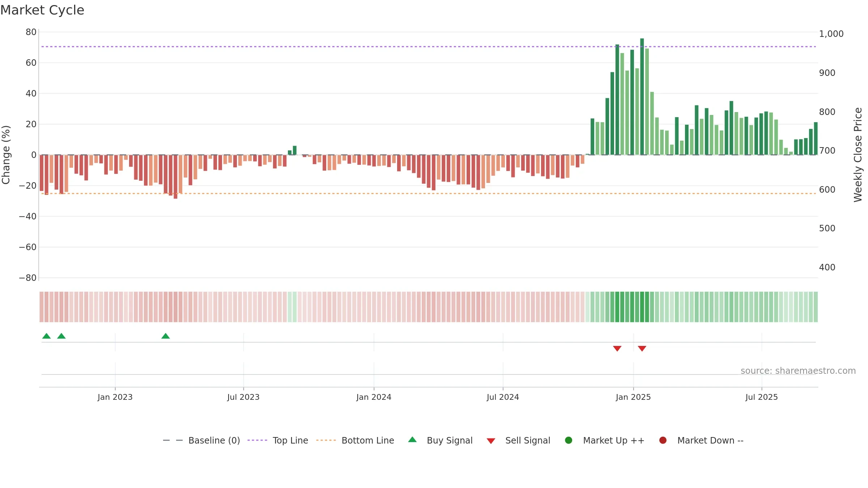The width and height of the screenshot is (868, 488).
Task: Toggle the Bottom Line legend entry
Action: click(x=355, y=440)
